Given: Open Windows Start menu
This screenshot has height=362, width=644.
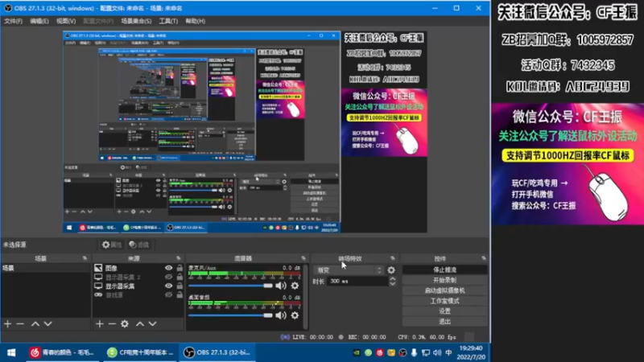Looking at the screenshot, I should click(x=11, y=352).
